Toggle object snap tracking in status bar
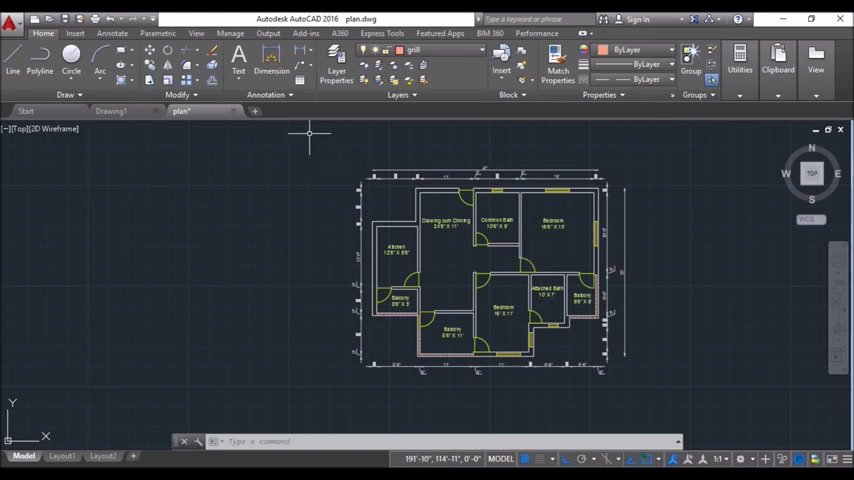This screenshot has height=480, width=854. (631, 459)
